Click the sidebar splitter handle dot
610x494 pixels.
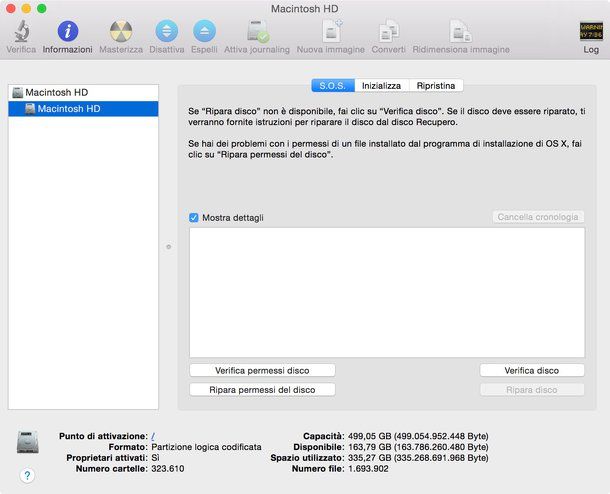(x=168, y=247)
